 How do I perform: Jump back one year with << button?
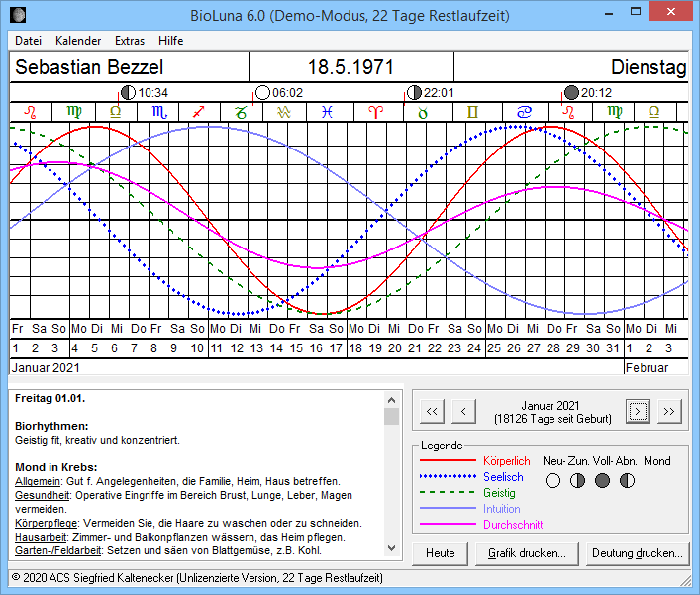(x=432, y=411)
